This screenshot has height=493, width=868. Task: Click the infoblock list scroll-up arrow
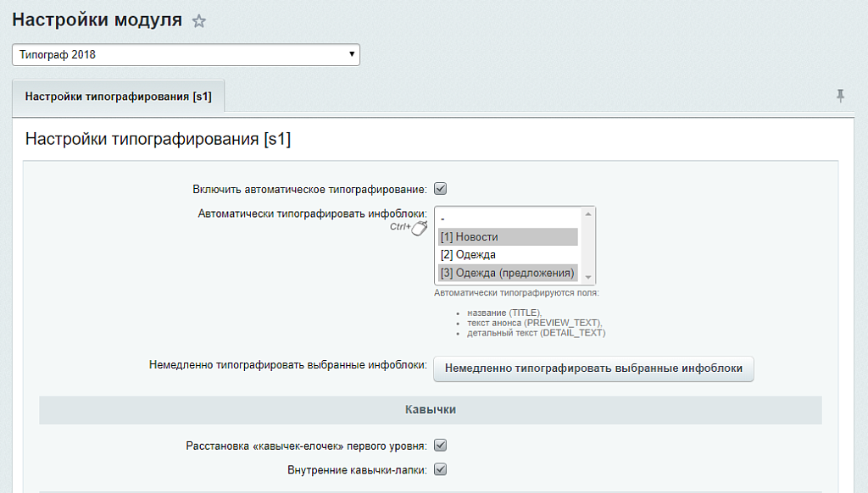tap(588, 213)
